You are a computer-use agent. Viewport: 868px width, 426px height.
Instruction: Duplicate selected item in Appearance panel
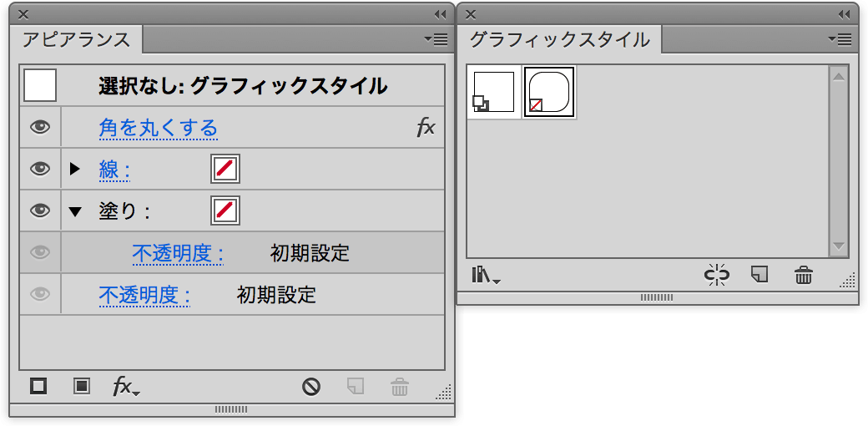coord(356,386)
